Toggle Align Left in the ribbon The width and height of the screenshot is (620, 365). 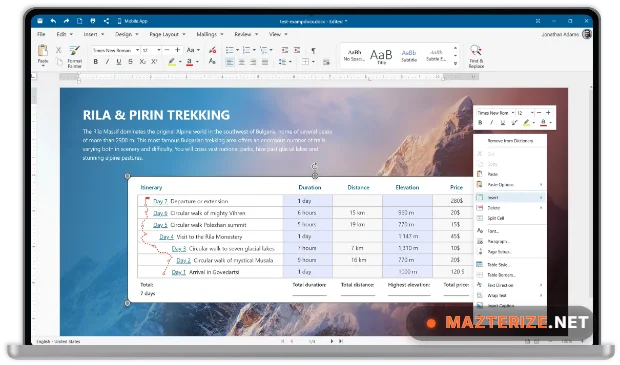230,62
